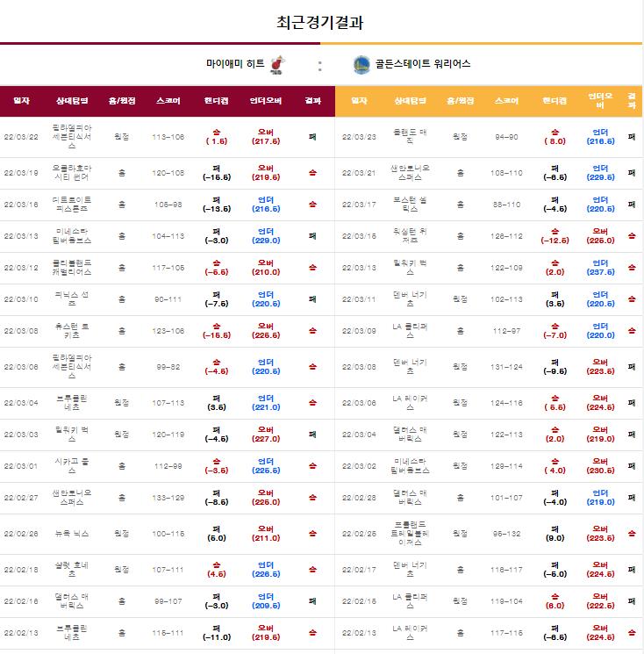Select the 오버 (227.0) cell in the Heat table
The image size is (644, 654).
pyautogui.click(x=266, y=435)
